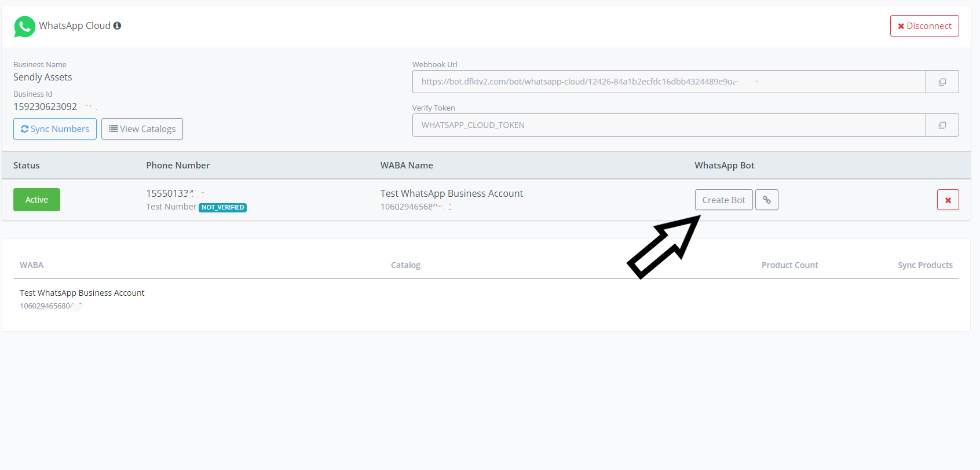This screenshot has height=470, width=980.
Task: Delete the phone number row with red X
Action: point(948,200)
